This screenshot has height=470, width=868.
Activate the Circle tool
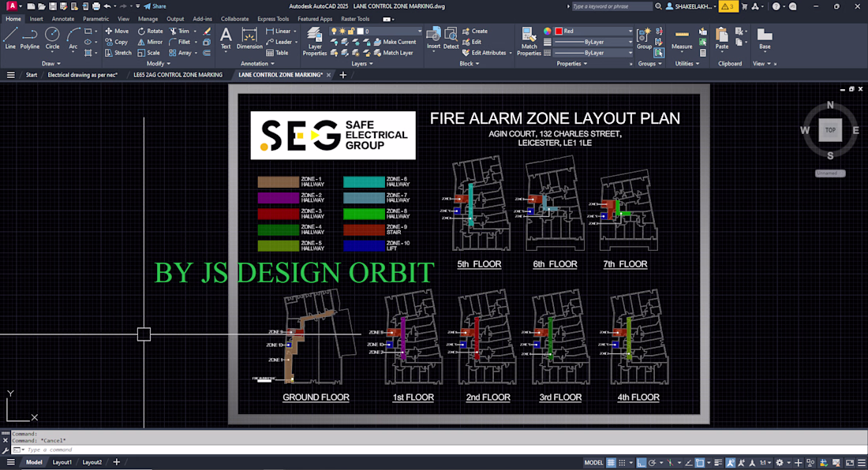pyautogui.click(x=52, y=39)
